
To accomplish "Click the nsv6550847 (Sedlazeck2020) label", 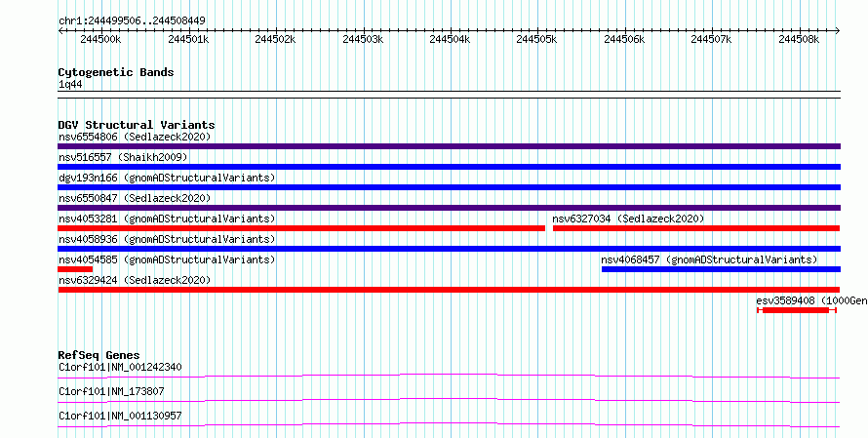I will click(135, 198).
